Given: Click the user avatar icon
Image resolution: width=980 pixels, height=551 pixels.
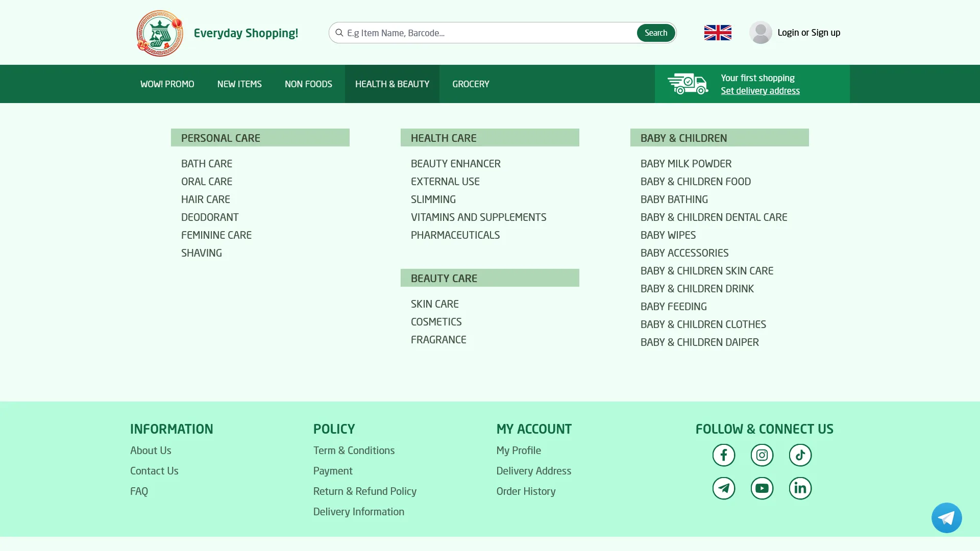Looking at the screenshot, I should (x=760, y=33).
